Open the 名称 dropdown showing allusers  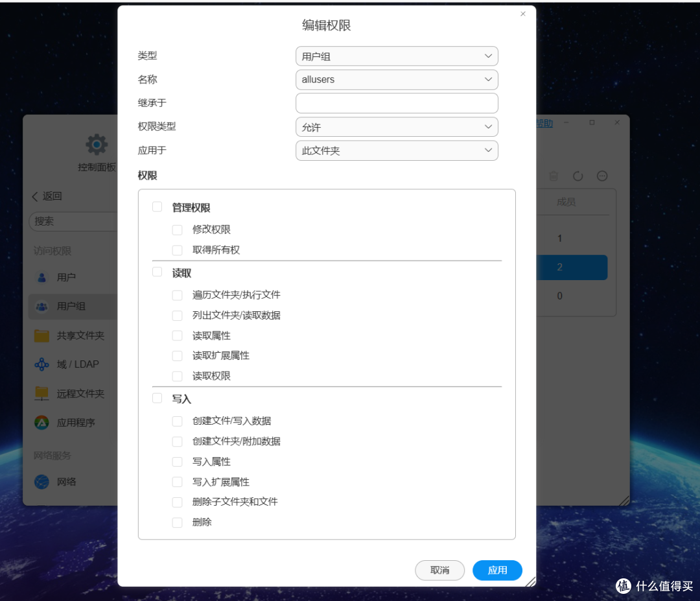pos(397,80)
